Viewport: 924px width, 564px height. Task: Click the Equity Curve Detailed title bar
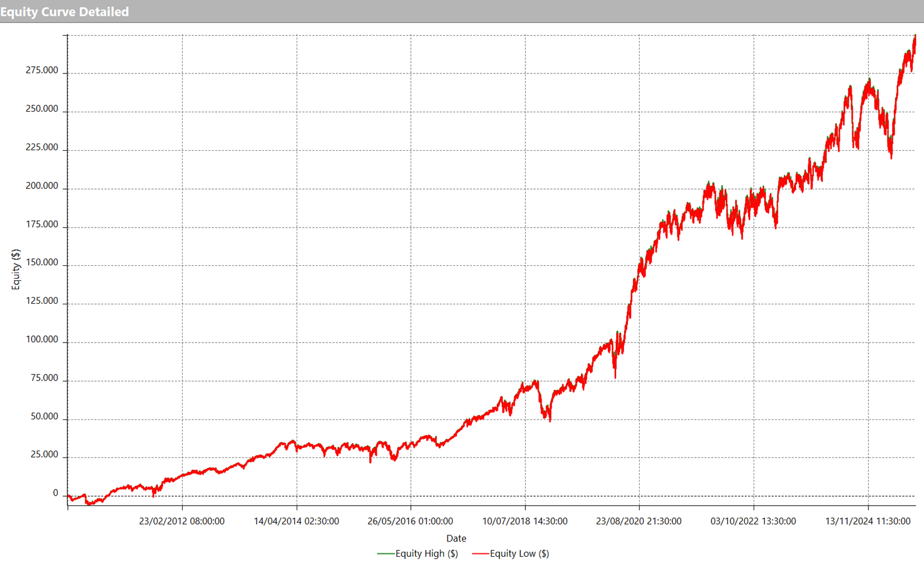[x=64, y=12]
